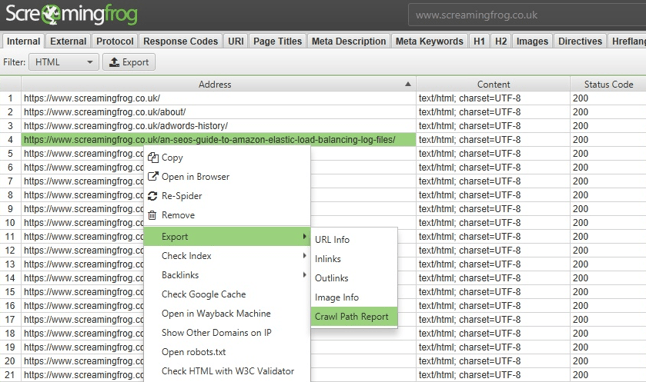Image resolution: width=646 pixels, height=382 pixels.
Task: Open the HTML filter dropdown
Action: (63, 62)
